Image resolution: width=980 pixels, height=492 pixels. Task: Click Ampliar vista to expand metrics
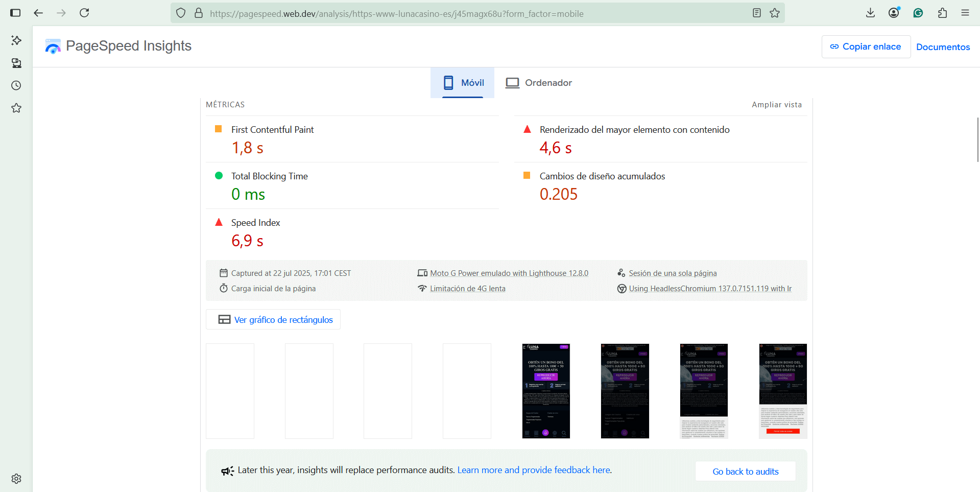point(777,105)
